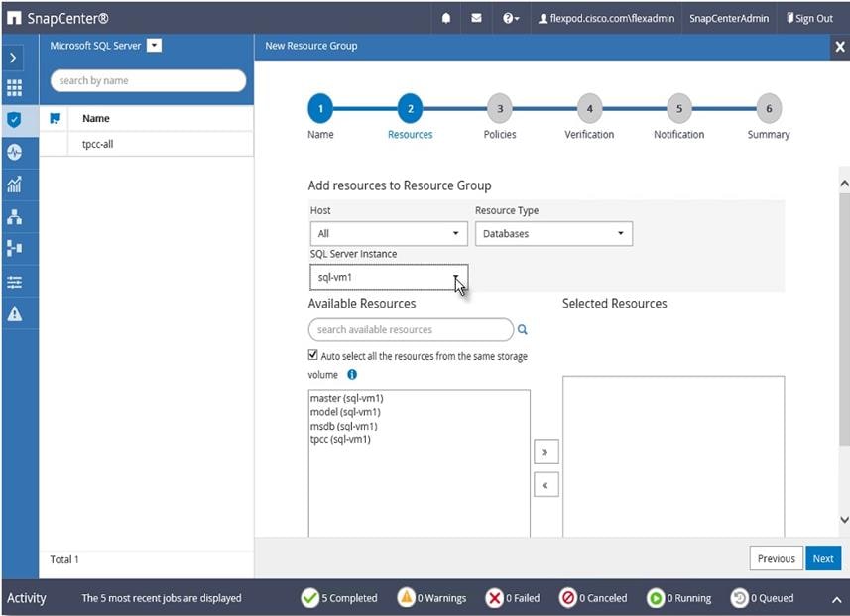Sort by the Name column header
Image resolution: width=850 pixels, height=616 pixels.
coord(96,118)
